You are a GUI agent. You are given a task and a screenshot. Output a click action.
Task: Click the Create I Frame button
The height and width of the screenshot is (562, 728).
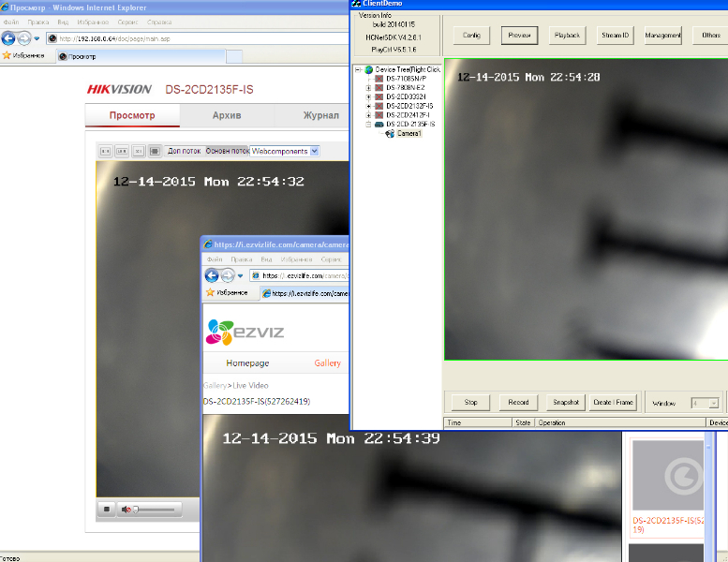pos(614,403)
